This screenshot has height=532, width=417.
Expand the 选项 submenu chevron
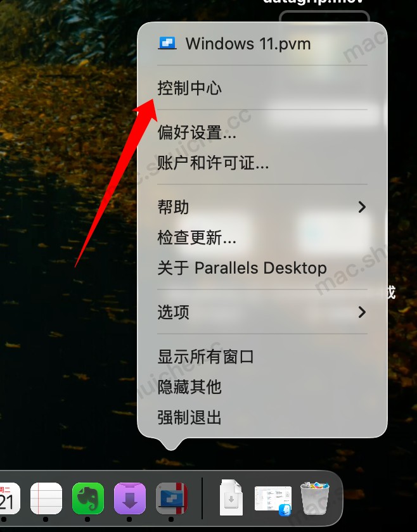tap(362, 312)
